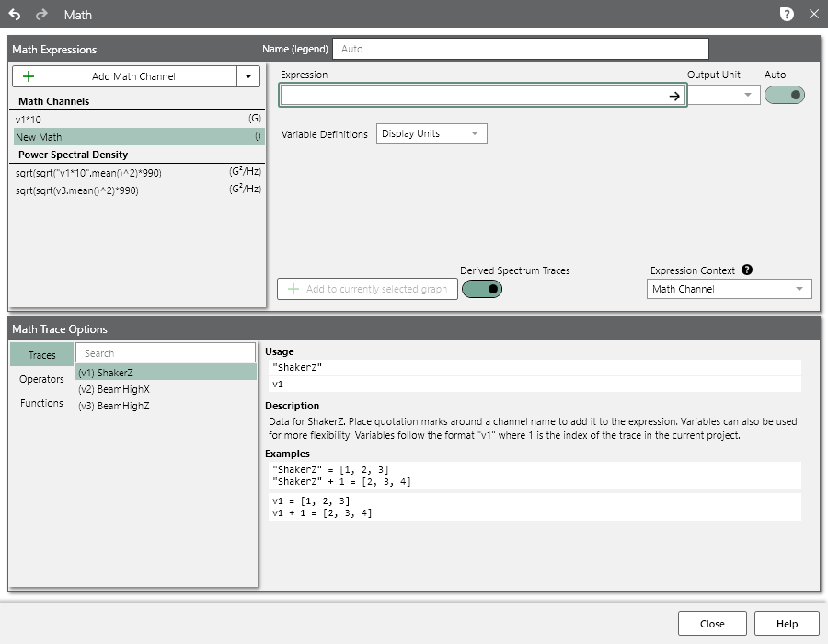Click the v1 + 1 example line
The height and width of the screenshot is (644, 828).
click(x=322, y=512)
